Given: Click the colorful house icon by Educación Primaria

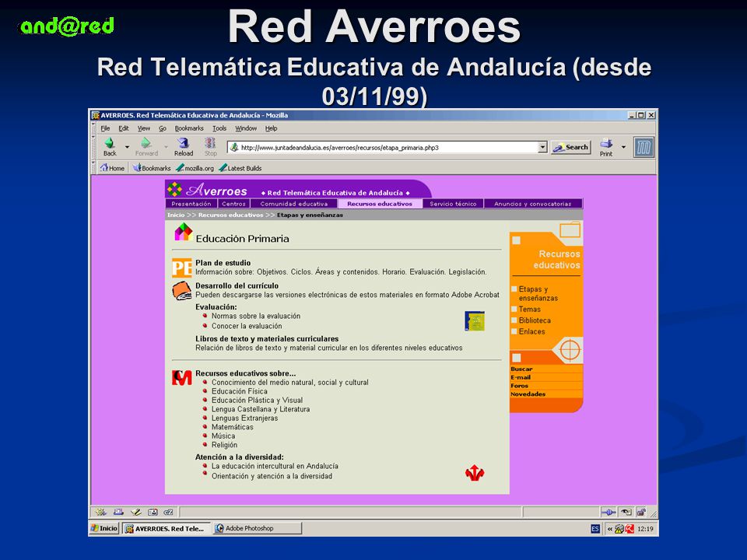Looking at the screenshot, I should (x=184, y=233).
